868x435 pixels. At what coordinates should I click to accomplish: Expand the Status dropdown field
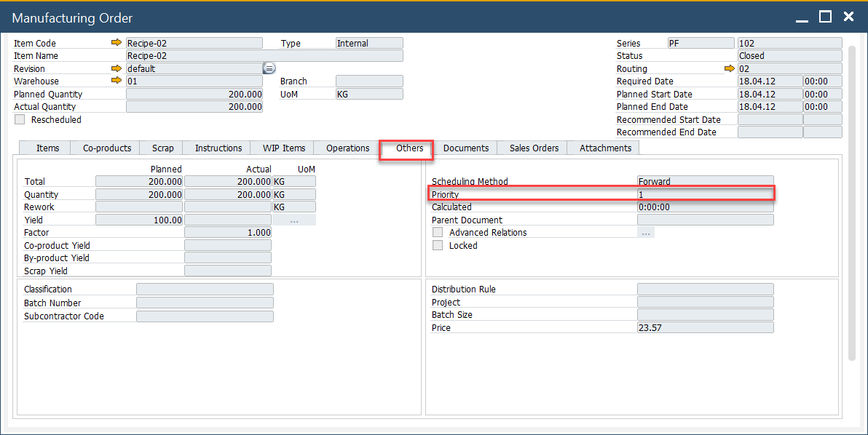tap(789, 56)
